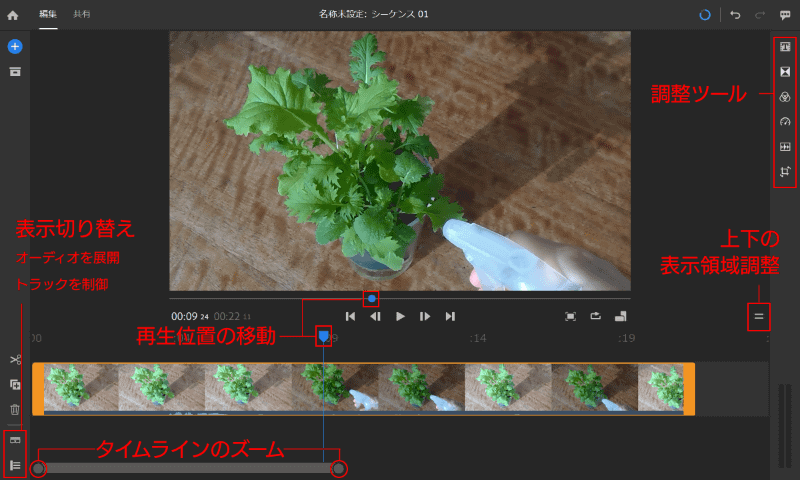Switch to the 編集 tab

(x=48, y=14)
